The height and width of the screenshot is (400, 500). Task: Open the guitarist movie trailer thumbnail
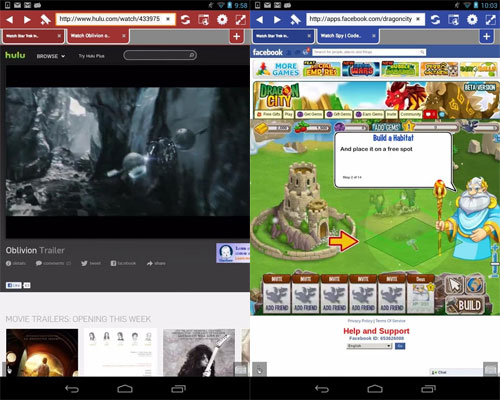[199, 353]
